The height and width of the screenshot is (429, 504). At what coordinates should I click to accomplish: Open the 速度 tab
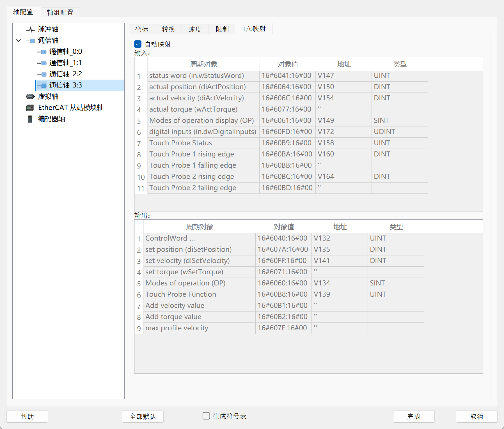(x=195, y=29)
